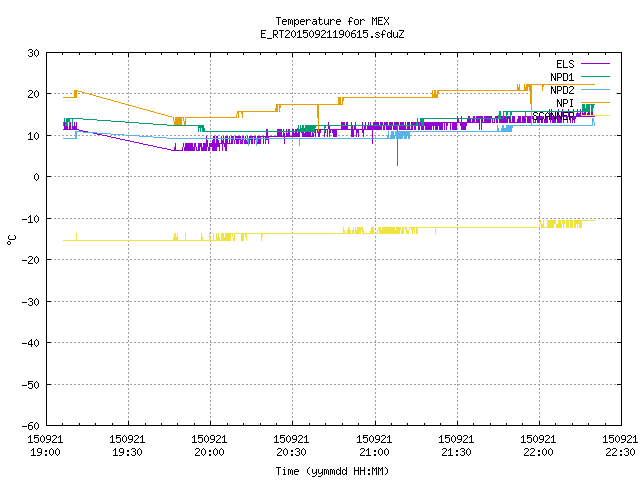Image resolution: width=640 pixels, height=480 pixels.
Task: Click the x-axis label 150921 22:00
Action: point(538,446)
